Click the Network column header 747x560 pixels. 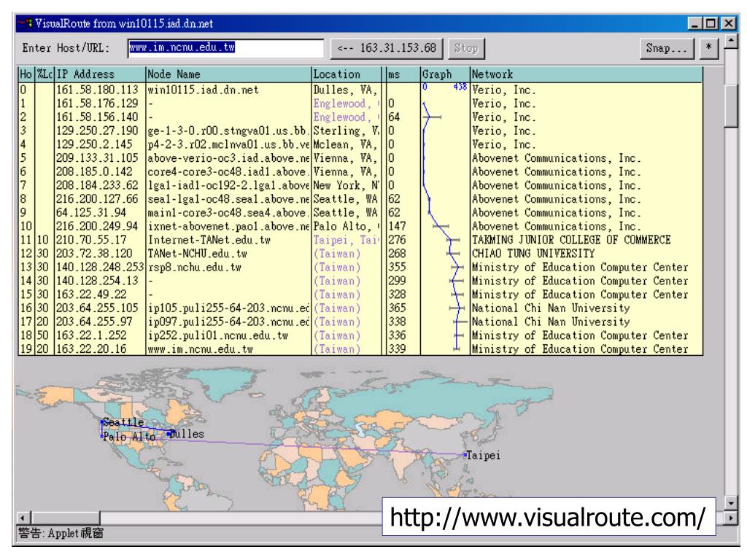587,75
